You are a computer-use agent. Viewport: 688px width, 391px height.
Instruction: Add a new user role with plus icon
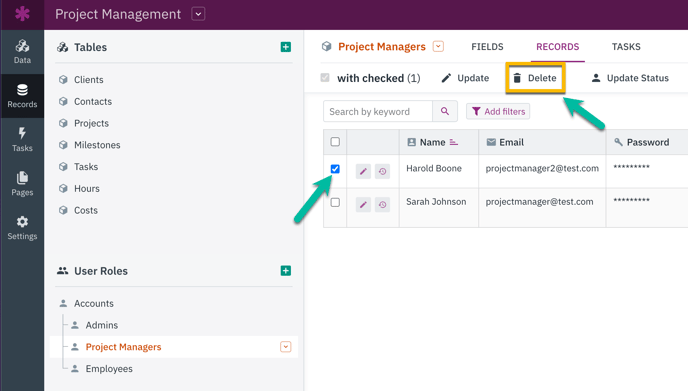tap(286, 271)
